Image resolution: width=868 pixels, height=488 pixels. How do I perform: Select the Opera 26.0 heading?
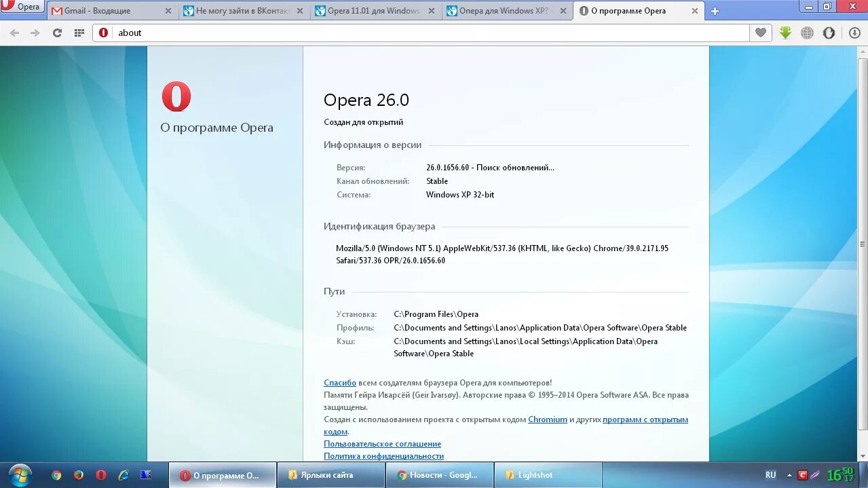[x=366, y=100]
